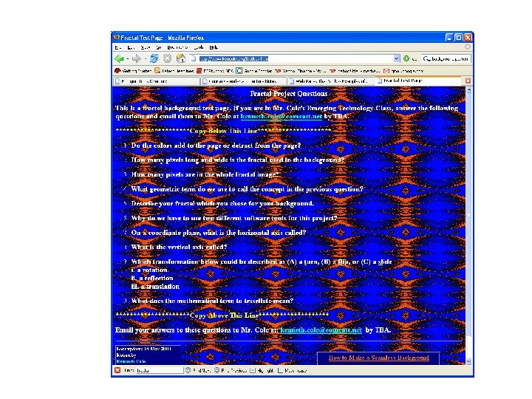
Task: Open the Getting Started bookmark
Action: pos(133,71)
